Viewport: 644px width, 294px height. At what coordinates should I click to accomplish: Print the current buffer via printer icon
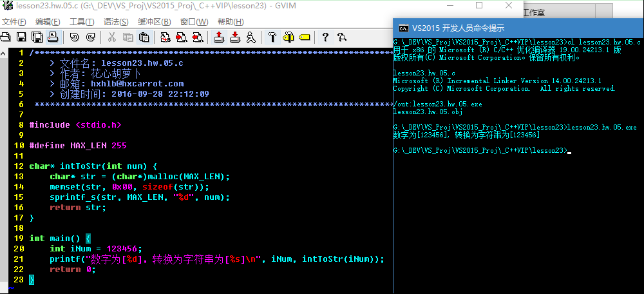tap(53, 37)
